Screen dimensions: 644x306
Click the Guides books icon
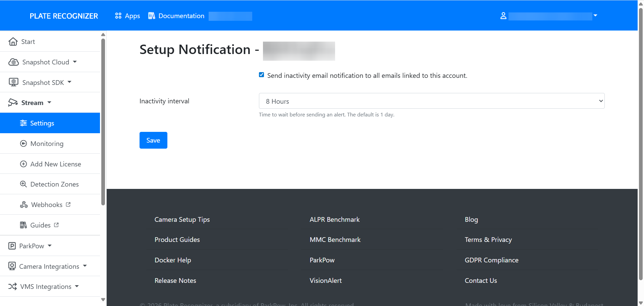pos(23,225)
